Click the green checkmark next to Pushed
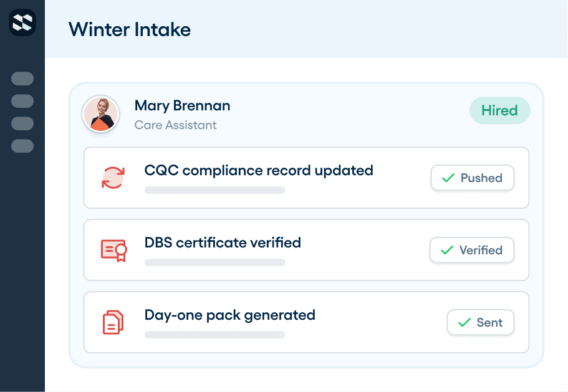568x392 pixels. [448, 178]
